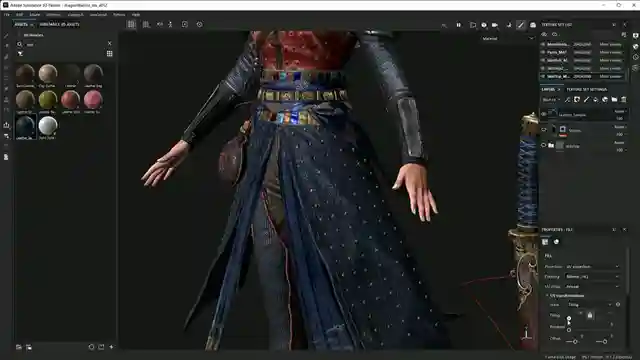Click the Export textures icon in left sidebar
The width and height of the screenshot is (640, 360).
tap(6, 125)
